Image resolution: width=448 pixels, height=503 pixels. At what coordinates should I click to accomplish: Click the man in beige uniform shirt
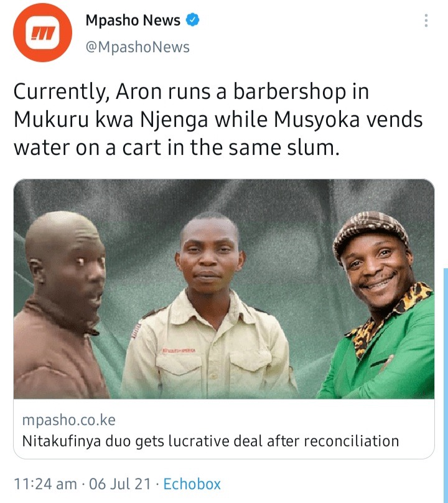pos(210,308)
